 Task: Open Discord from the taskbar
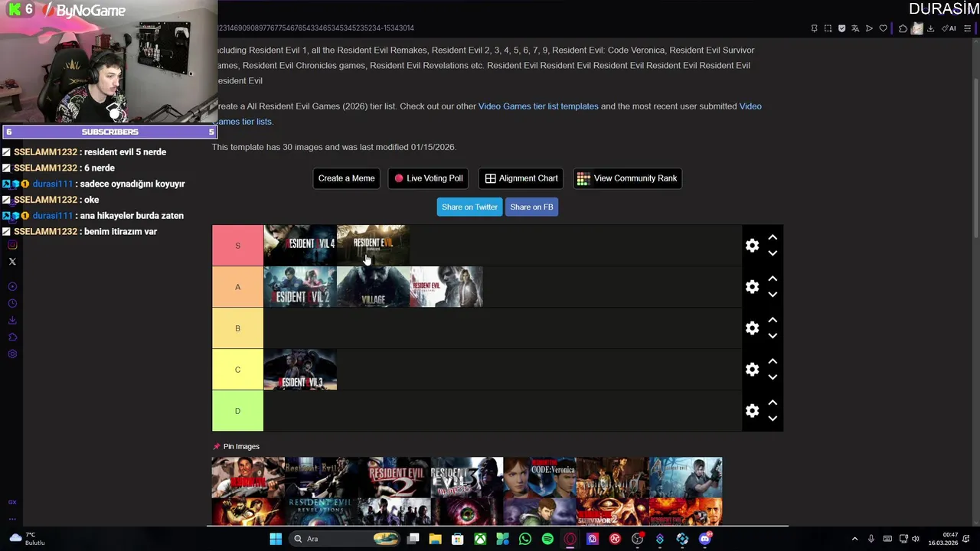click(704, 539)
